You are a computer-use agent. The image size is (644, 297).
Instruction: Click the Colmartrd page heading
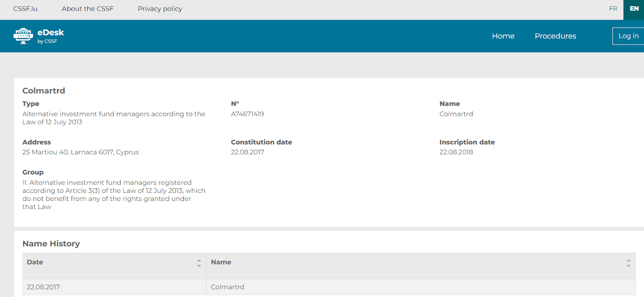pos(43,91)
